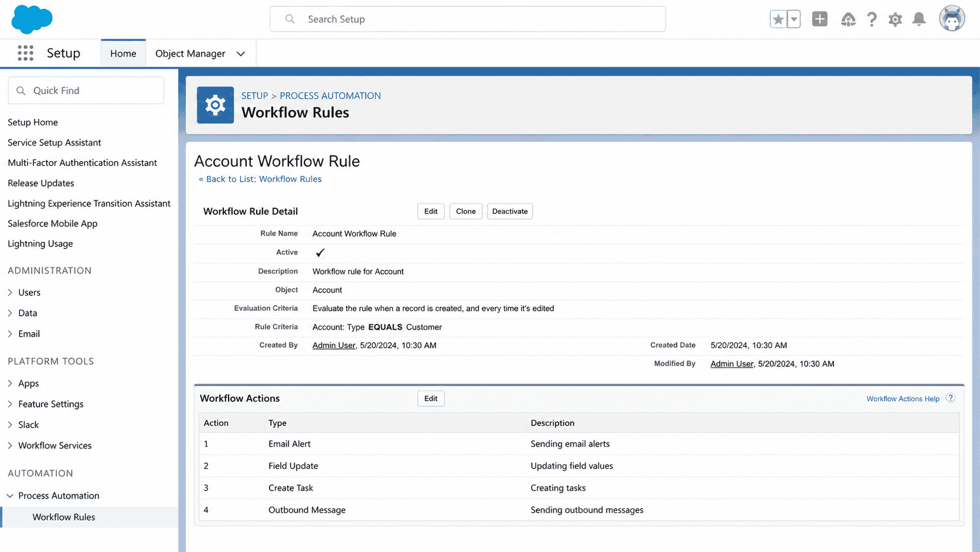The height and width of the screenshot is (552, 980).
Task: Follow Back to List: Workflow Rules link
Action: click(x=260, y=179)
